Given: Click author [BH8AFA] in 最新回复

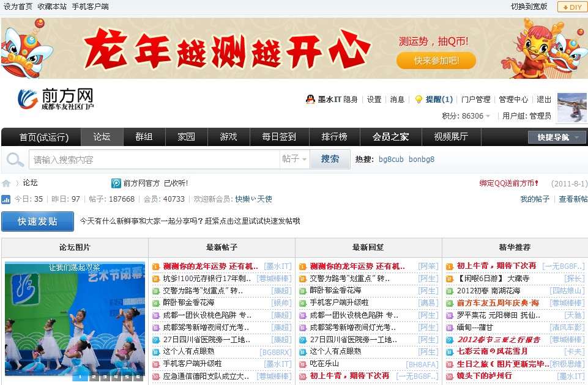Looking at the screenshot, I should pos(422,364).
